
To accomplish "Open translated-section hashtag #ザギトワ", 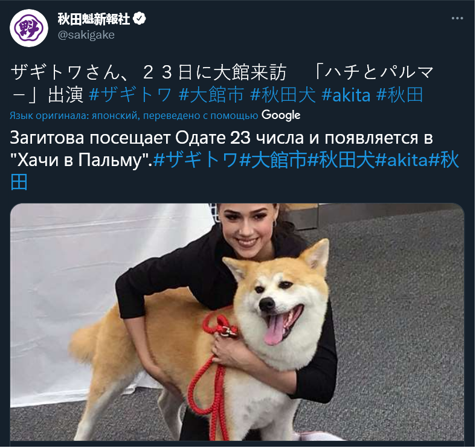I will pyautogui.click(x=196, y=160).
